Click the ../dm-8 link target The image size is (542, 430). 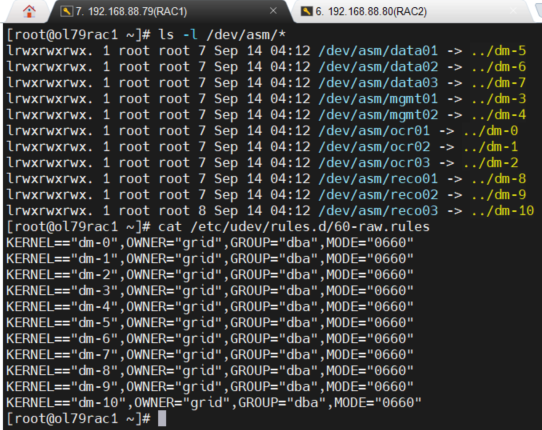(x=498, y=179)
